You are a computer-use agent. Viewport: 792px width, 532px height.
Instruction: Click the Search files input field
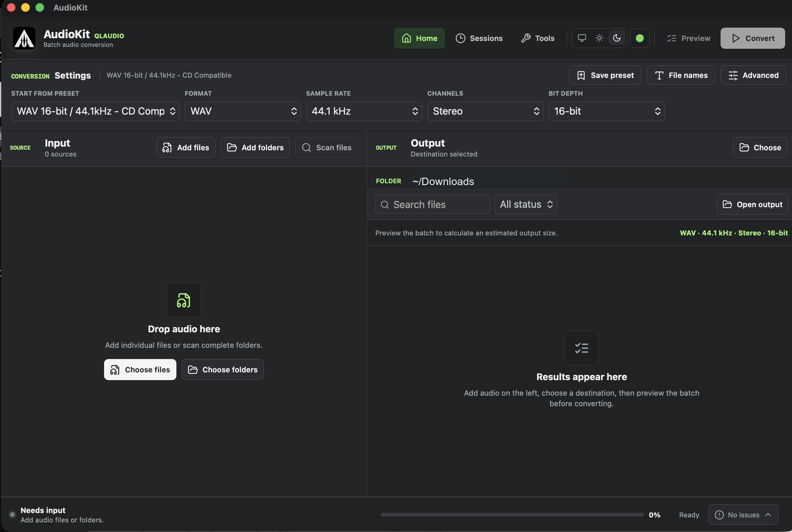coord(433,205)
